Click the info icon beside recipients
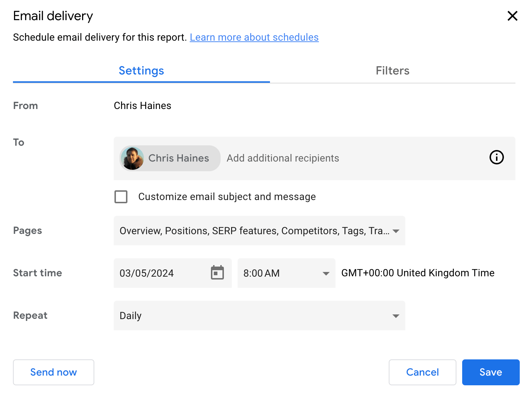The height and width of the screenshot is (395, 532). click(496, 157)
